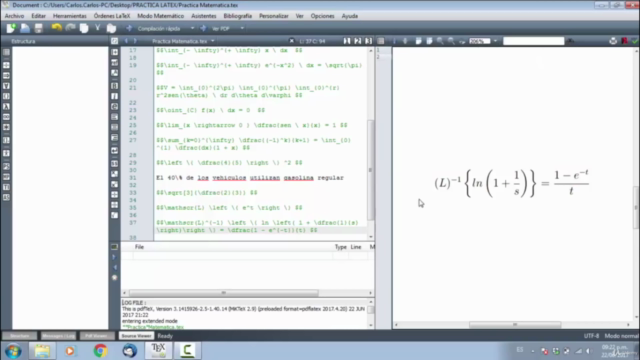640x360 pixels.
Task: Open the Herramientas menu
Action: click(70, 16)
